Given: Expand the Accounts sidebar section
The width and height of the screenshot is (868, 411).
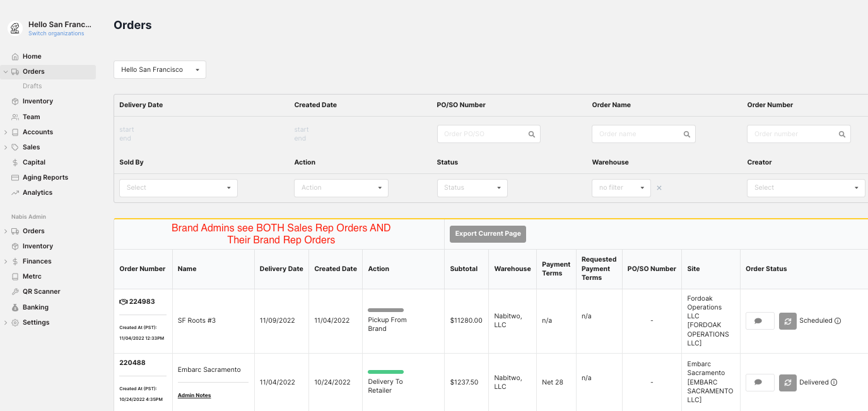Looking at the screenshot, I should click(x=6, y=132).
